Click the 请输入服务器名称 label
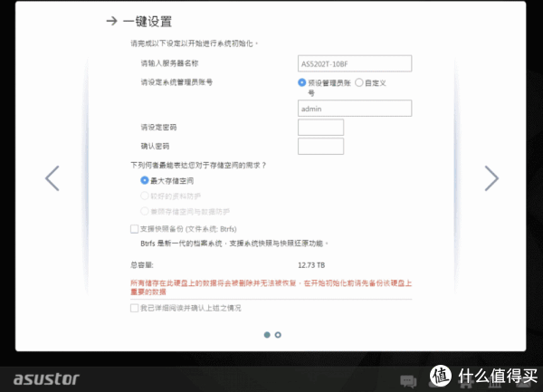543x392 pixels. pyautogui.click(x=169, y=63)
